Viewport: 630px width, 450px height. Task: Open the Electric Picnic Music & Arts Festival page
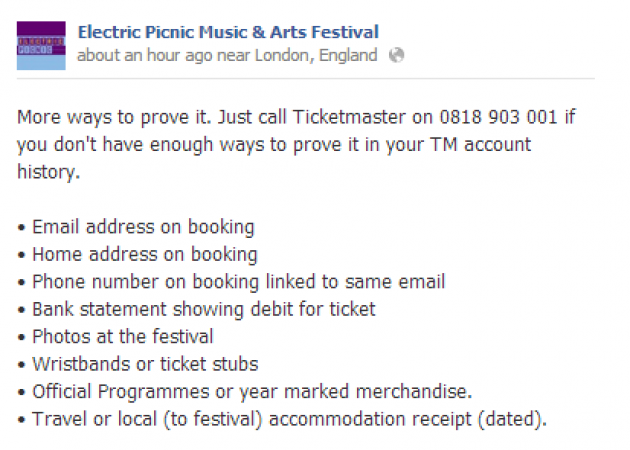click(228, 33)
